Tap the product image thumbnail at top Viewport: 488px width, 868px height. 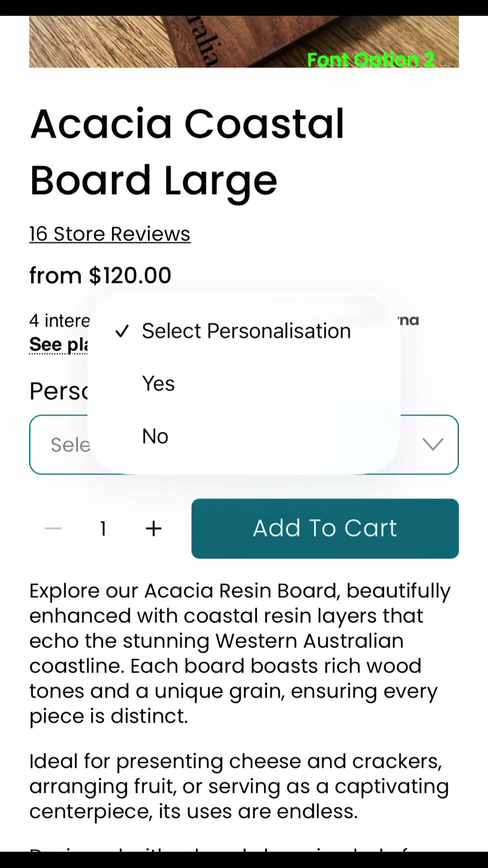(244, 42)
